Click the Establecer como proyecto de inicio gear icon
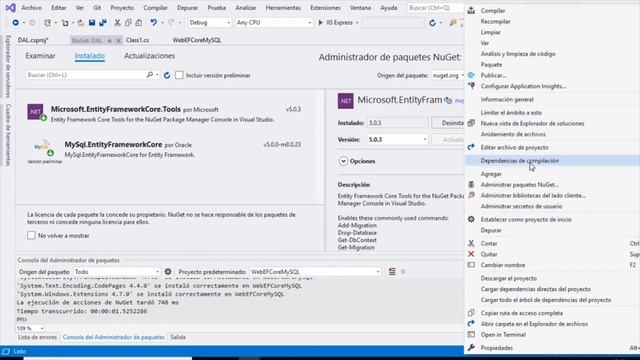Screen dimensions: 640x360 [471, 219]
